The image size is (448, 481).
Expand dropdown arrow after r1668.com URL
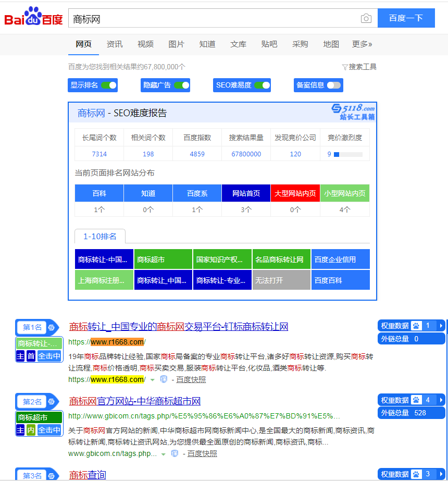click(x=153, y=380)
